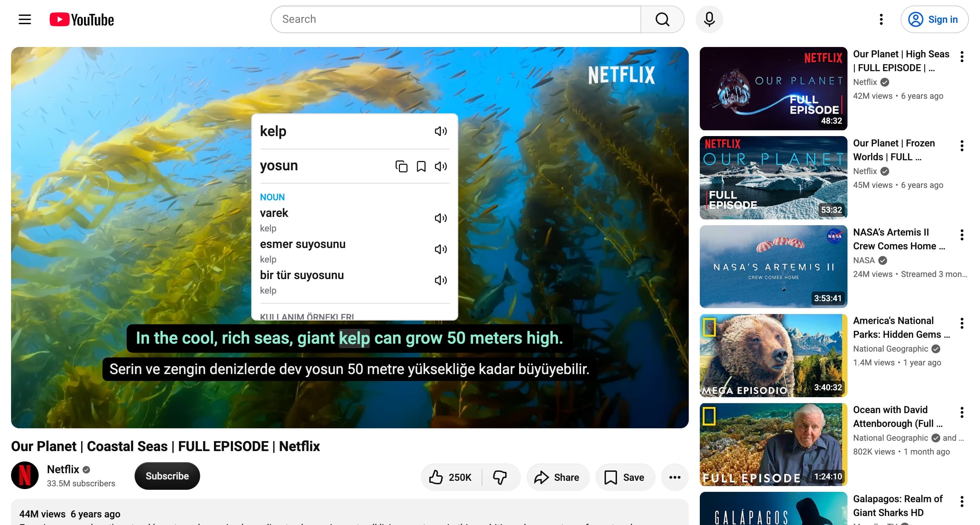
Task: Click the dictionary entry varek
Action: tap(274, 213)
